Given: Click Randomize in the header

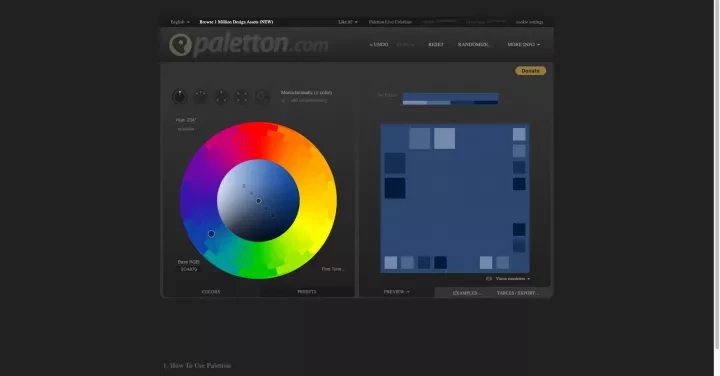Looking at the screenshot, I should coord(475,45).
